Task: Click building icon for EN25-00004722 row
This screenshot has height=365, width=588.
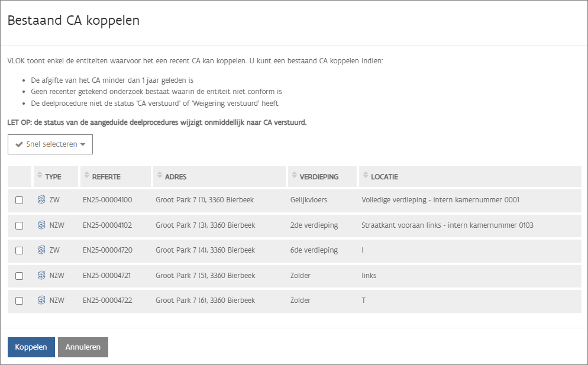Action: click(x=41, y=301)
